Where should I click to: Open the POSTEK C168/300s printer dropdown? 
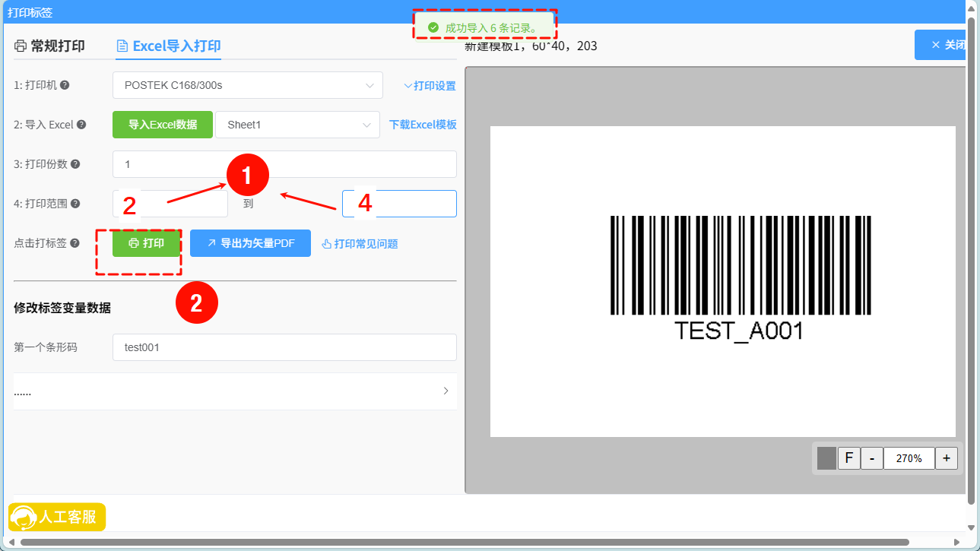248,85
